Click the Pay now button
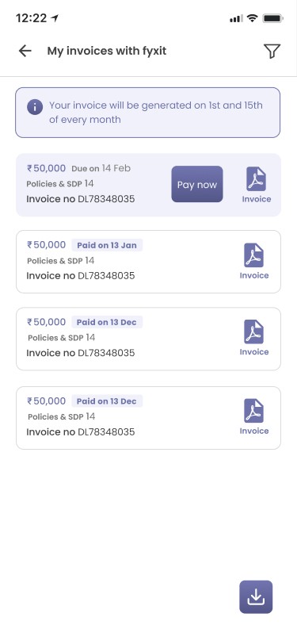 (197, 184)
